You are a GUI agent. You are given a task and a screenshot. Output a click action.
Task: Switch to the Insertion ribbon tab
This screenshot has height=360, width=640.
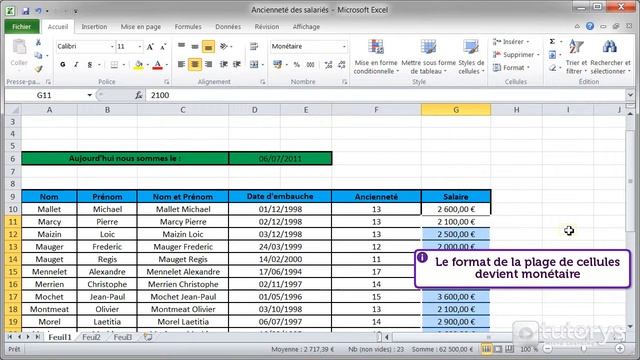94,27
